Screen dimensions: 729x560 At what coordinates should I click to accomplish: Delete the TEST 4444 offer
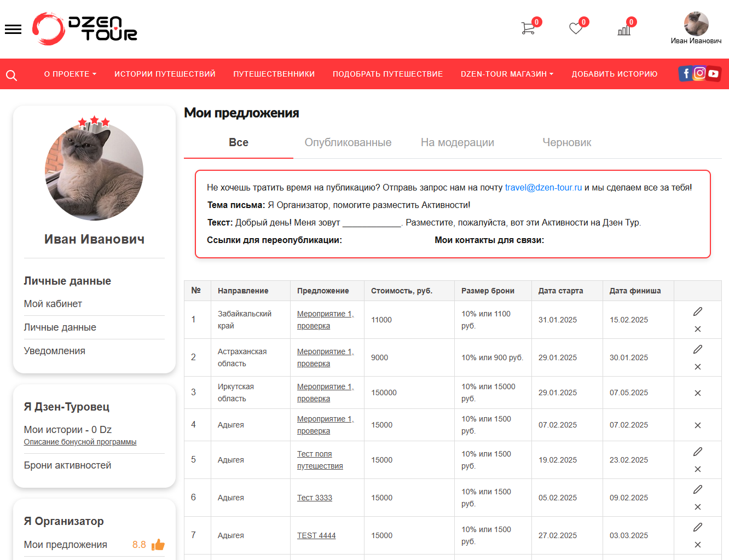coord(698,545)
